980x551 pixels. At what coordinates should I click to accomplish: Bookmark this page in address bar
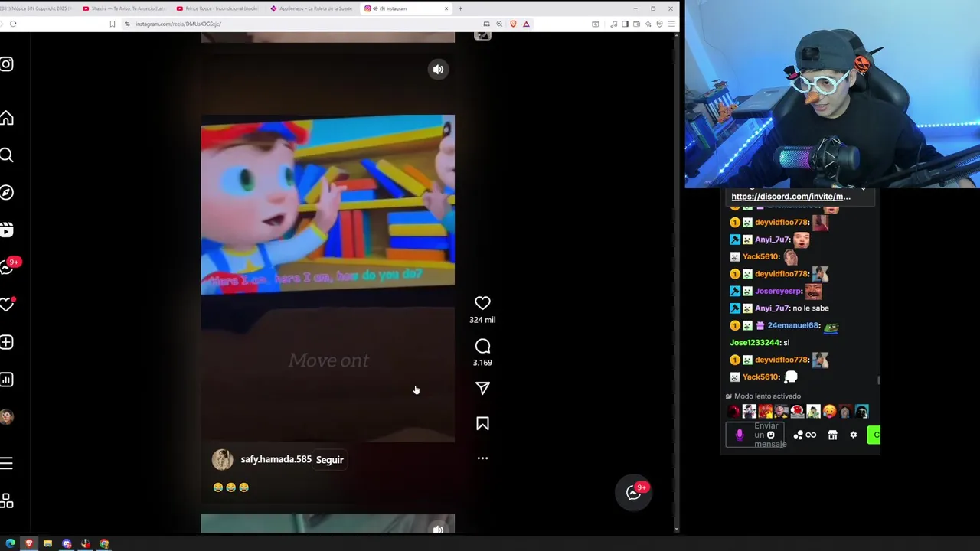(x=112, y=24)
